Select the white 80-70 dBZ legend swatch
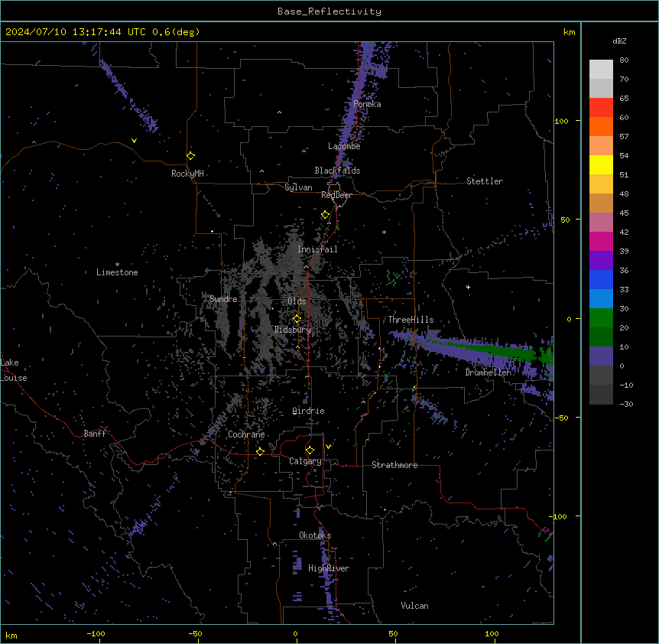The height and width of the screenshot is (644, 659). coord(601,70)
